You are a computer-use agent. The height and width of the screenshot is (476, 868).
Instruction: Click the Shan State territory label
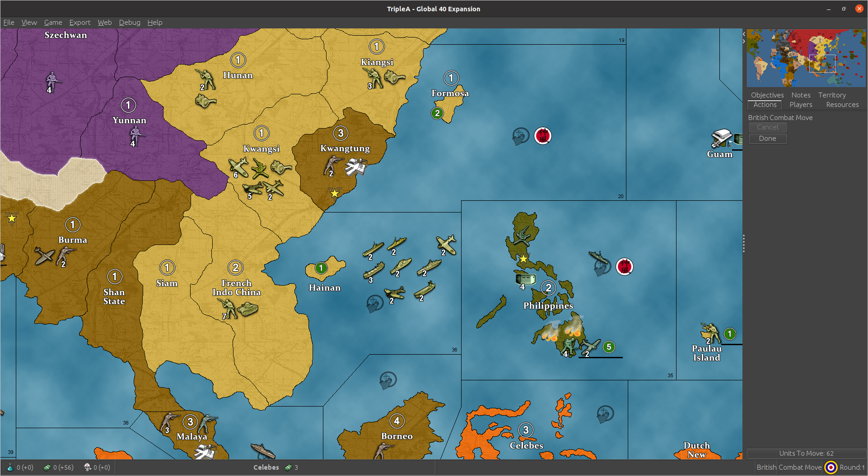(x=114, y=296)
